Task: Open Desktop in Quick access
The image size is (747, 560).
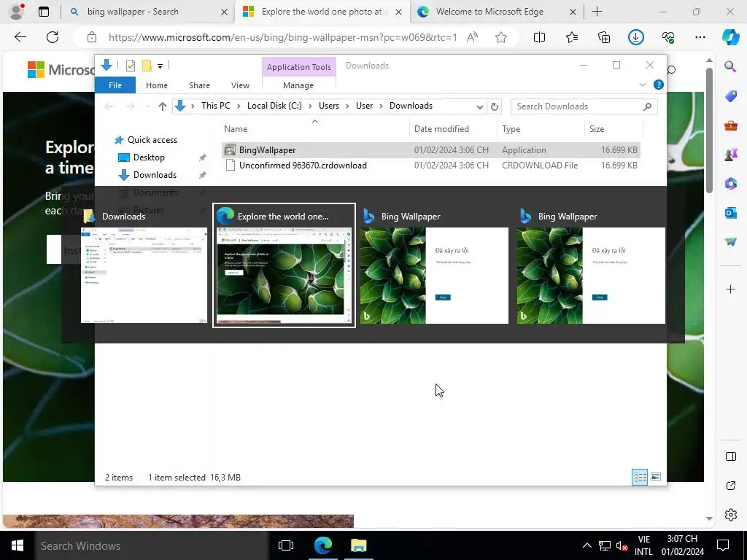Action: pos(149,157)
